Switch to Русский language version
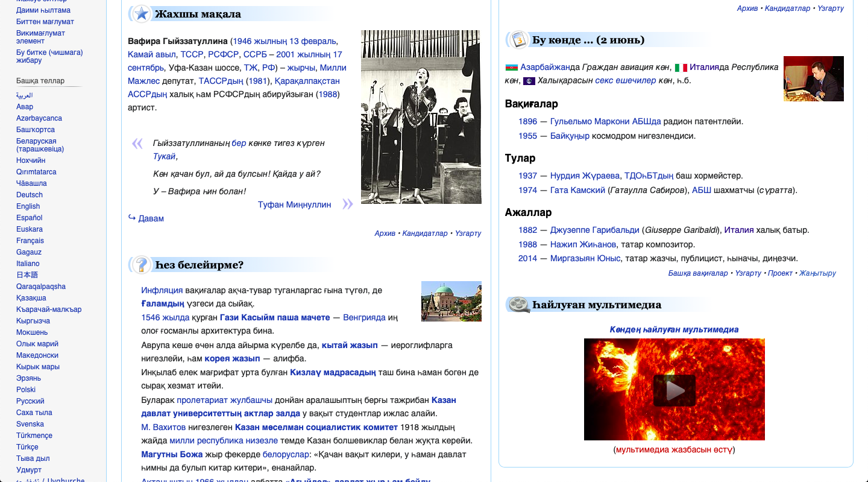 pos(30,401)
